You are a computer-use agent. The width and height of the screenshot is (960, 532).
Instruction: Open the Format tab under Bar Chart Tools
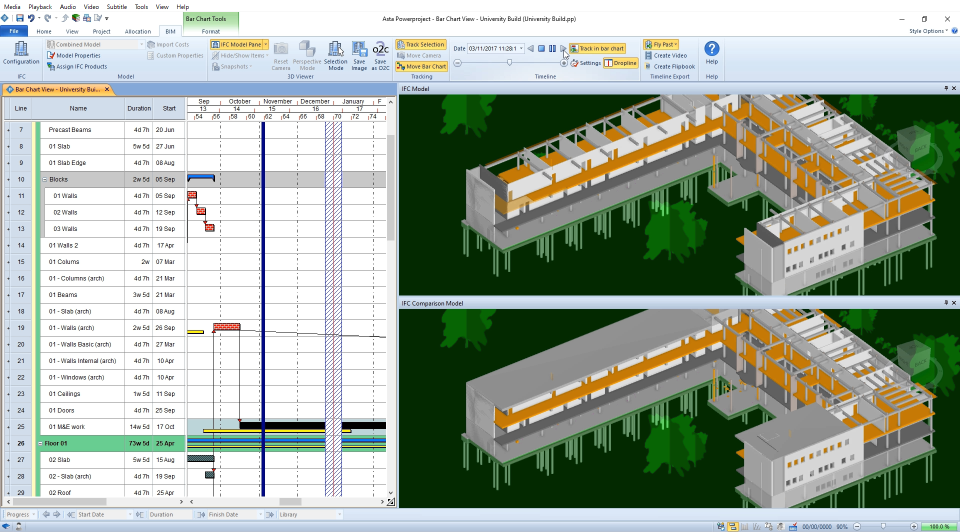tap(211, 31)
